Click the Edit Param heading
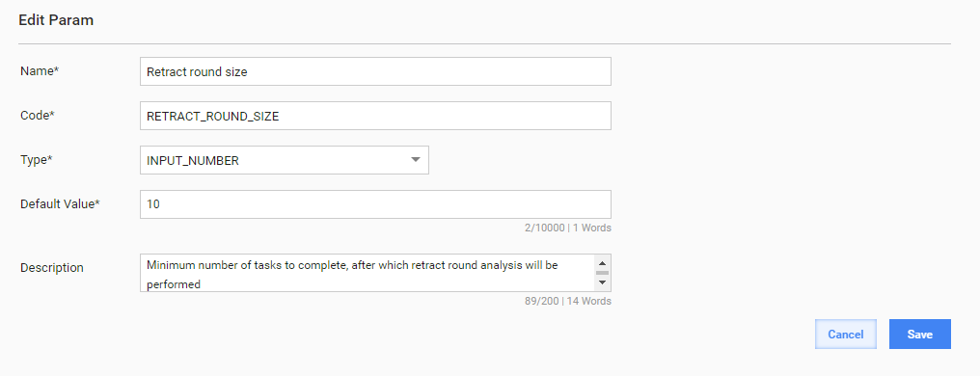The height and width of the screenshot is (376, 980). pyautogui.click(x=56, y=20)
